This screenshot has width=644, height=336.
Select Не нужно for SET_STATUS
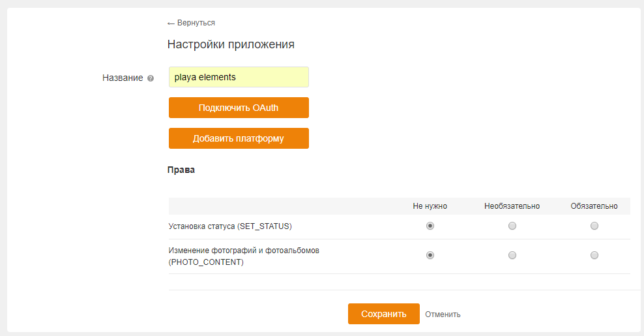(430, 226)
